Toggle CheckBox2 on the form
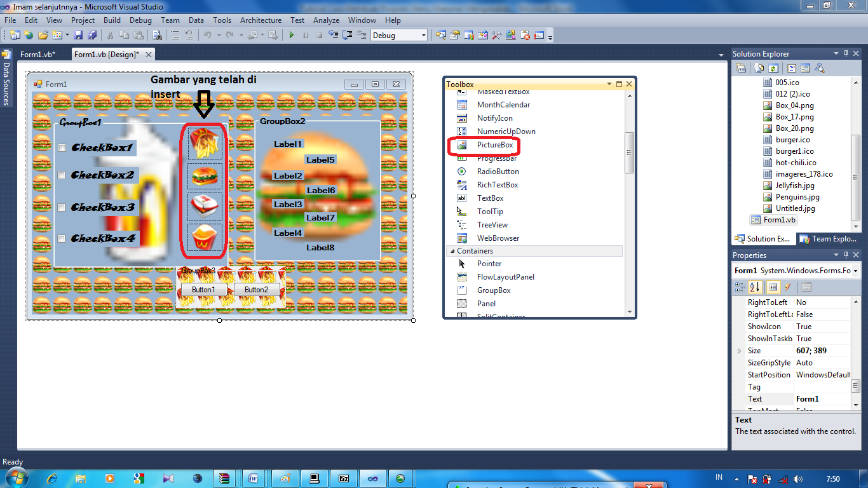Image resolution: width=868 pixels, height=488 pixels. (62, 175)
